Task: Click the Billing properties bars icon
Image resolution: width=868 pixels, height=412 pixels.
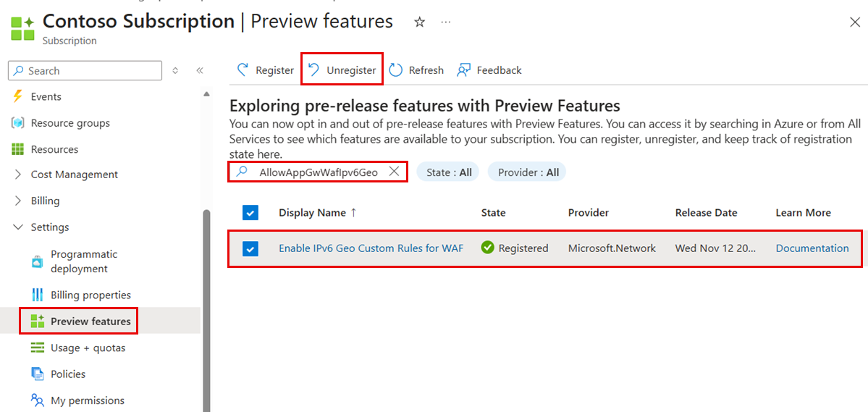Action: tap(37, 295)
